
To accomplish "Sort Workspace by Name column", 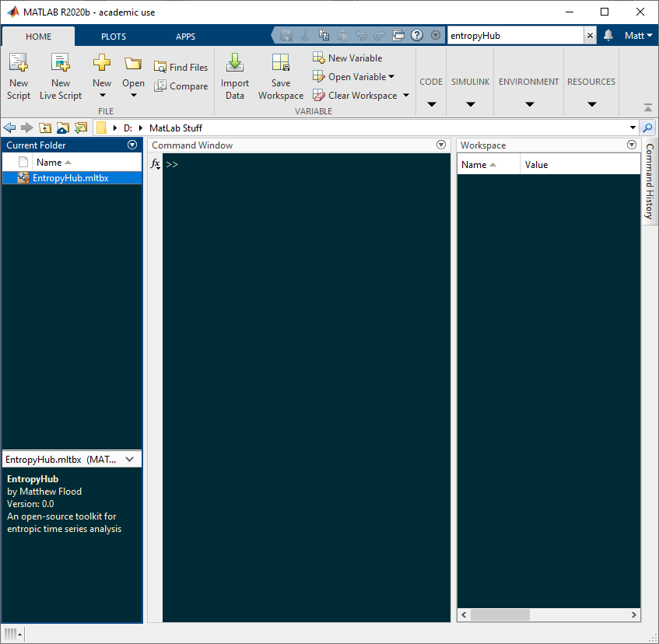I will click(x=489, y=165).
